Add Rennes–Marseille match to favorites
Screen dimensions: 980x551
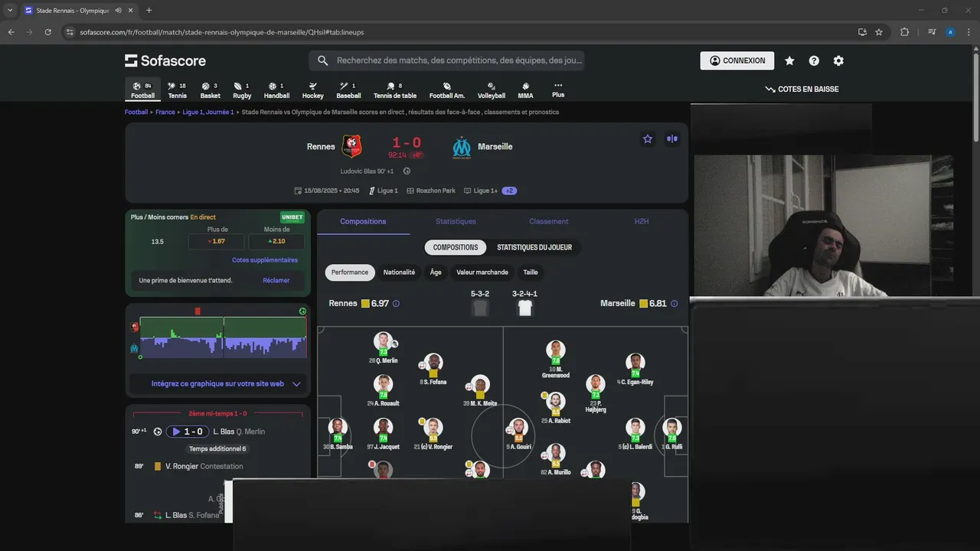tap(648, 139)
